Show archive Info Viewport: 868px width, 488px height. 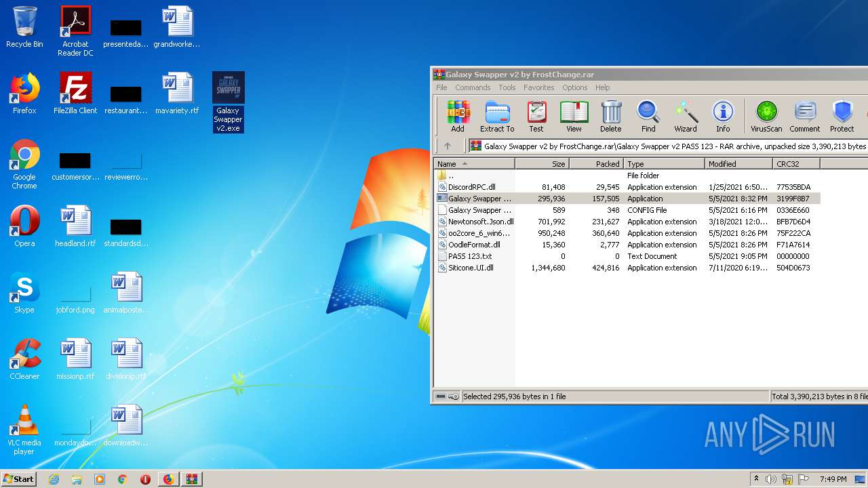point(723,116)
